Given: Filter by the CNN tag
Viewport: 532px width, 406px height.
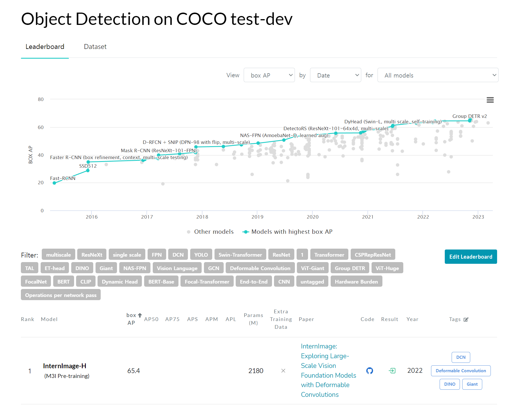Looking at the screenshot, I should pos(284,282).
